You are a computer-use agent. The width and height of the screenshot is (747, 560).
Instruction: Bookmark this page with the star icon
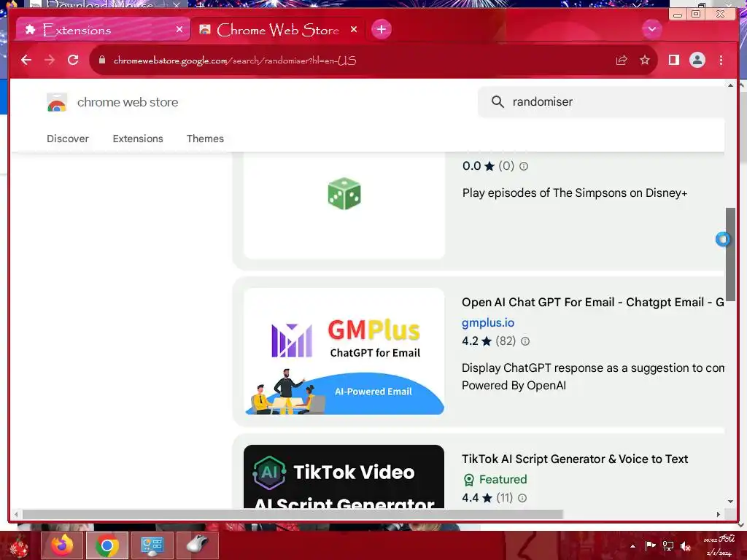point(645,60)
